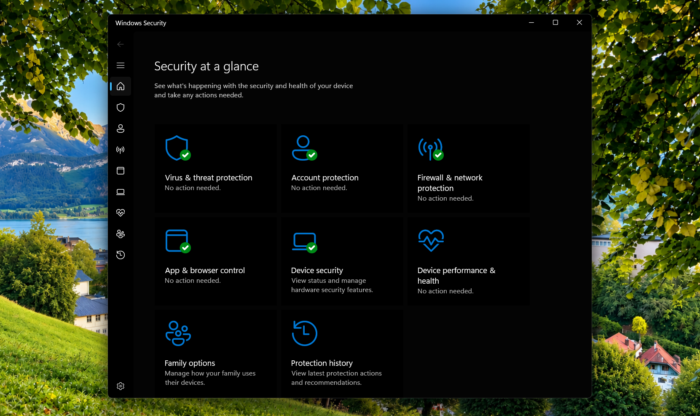The height and width of the screenshot is (416, 700).
Task: Open Account protection person sidebar icon
Action: [x=121, y=129]
